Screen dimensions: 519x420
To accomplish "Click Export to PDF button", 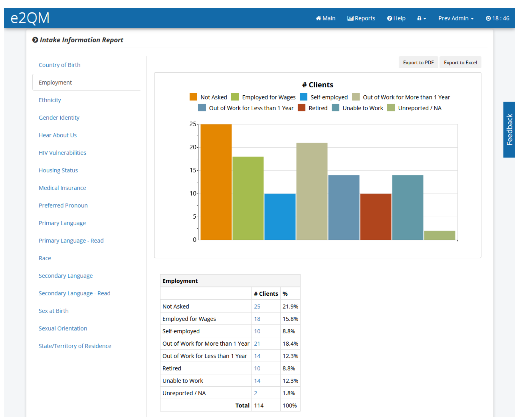I will point(418,62).
